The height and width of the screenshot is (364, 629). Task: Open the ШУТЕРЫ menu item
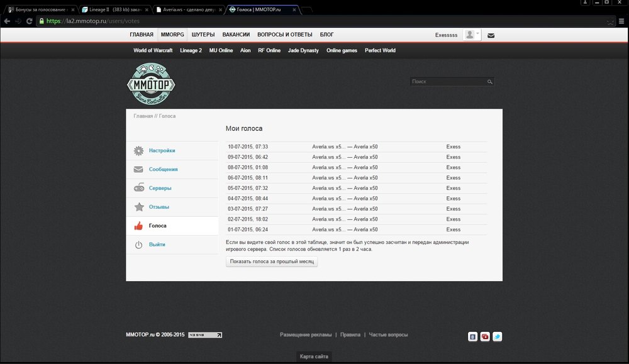click(x=203, y=35)
